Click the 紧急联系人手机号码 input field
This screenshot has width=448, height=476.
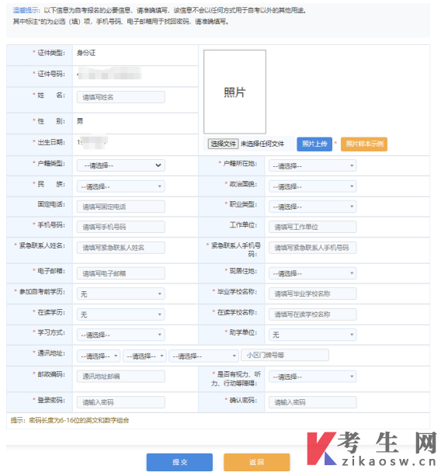313,248
